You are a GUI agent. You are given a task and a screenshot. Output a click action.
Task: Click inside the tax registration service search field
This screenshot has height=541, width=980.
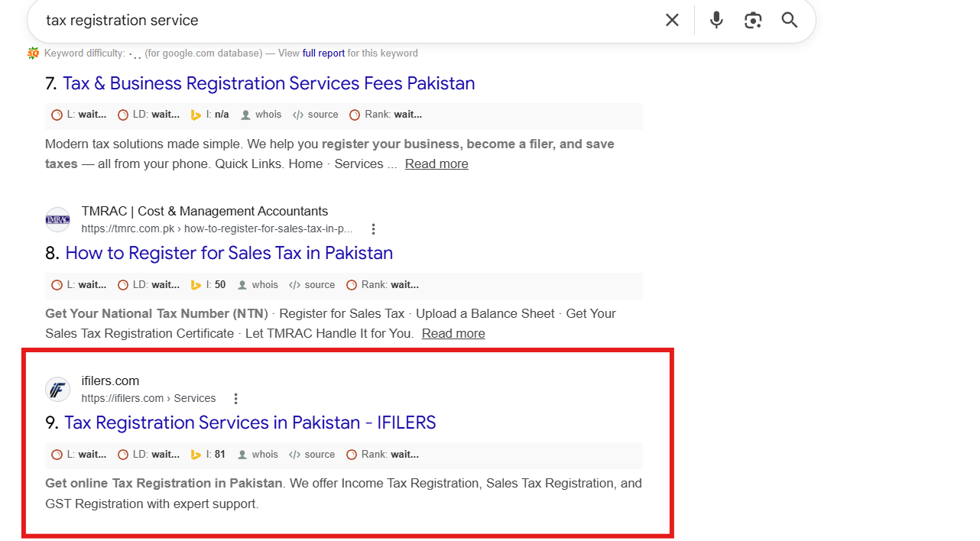pyautogui.click(x=344, y=20)
